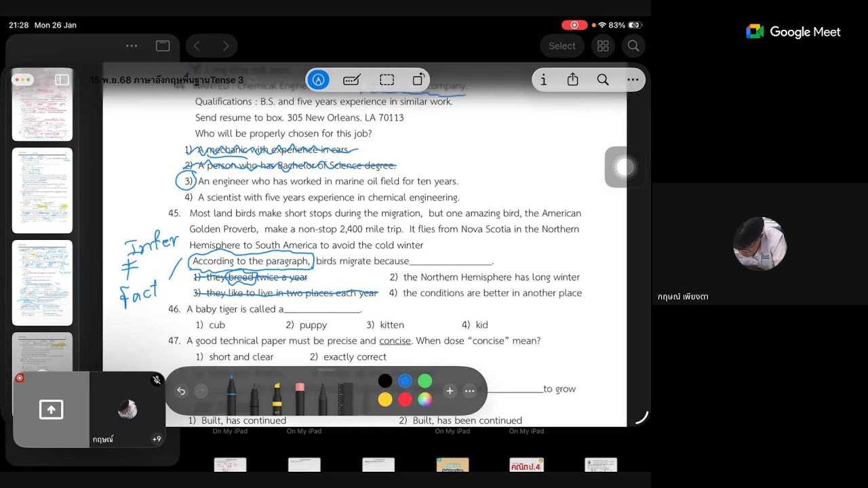Screen dimensions: 868x488
Task: Open the Files browser search icon
Action: coord(633,46)
